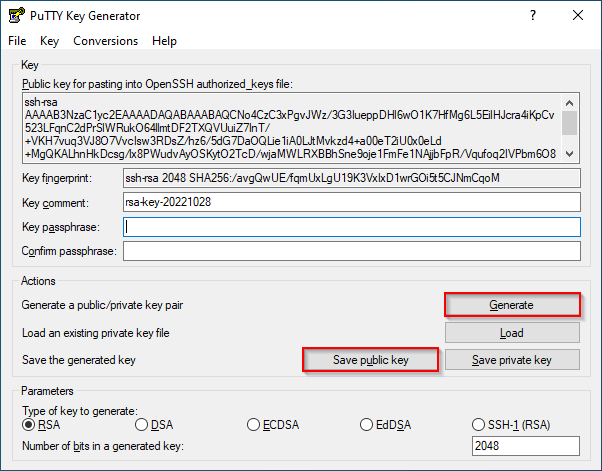The height and width of the screenshot is (471, 602).
Task: Click the Key passphrase field
Action: [x=351, y=227]
